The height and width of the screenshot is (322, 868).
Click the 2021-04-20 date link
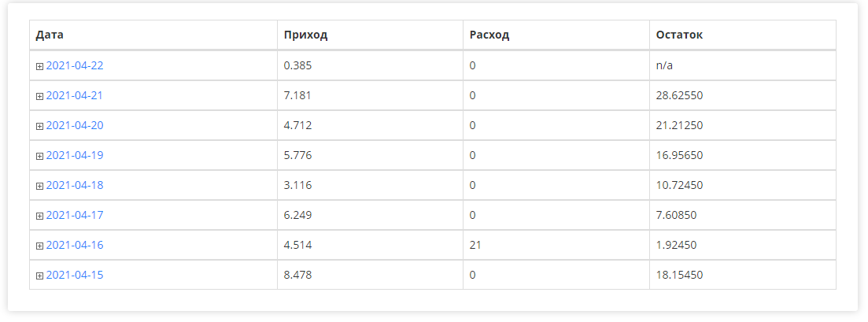pyautogui.click(x=75, y=125)
